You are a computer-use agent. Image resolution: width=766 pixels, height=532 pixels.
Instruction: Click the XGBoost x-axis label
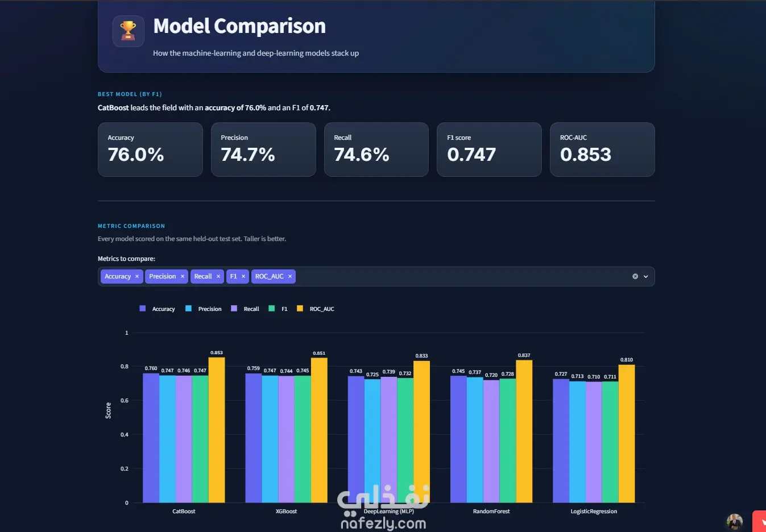pyautogui.click(x=286, y=512)
